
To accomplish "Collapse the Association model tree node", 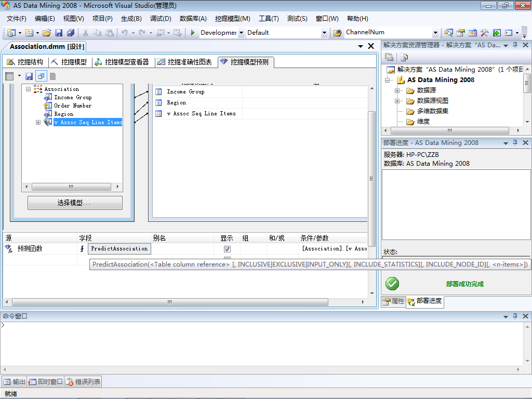I will 29,89.
